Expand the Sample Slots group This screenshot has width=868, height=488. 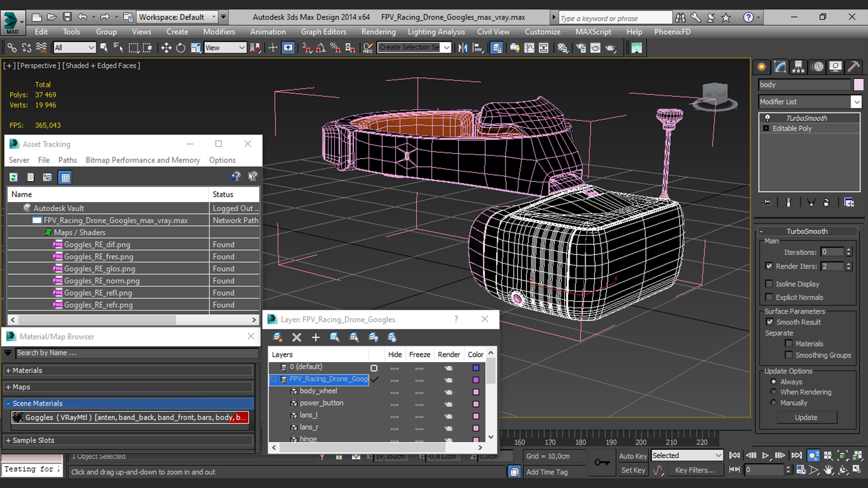[128, 440]
